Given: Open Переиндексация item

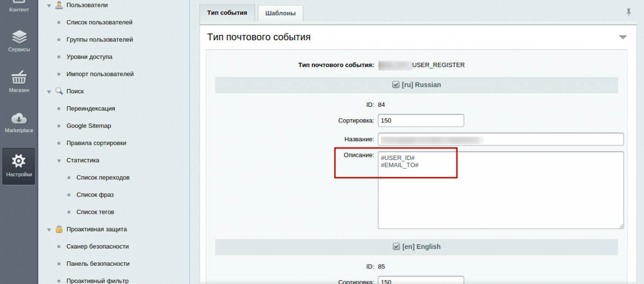Looking at the screenshot, I should pyautogui.click(x=91, y=108).
